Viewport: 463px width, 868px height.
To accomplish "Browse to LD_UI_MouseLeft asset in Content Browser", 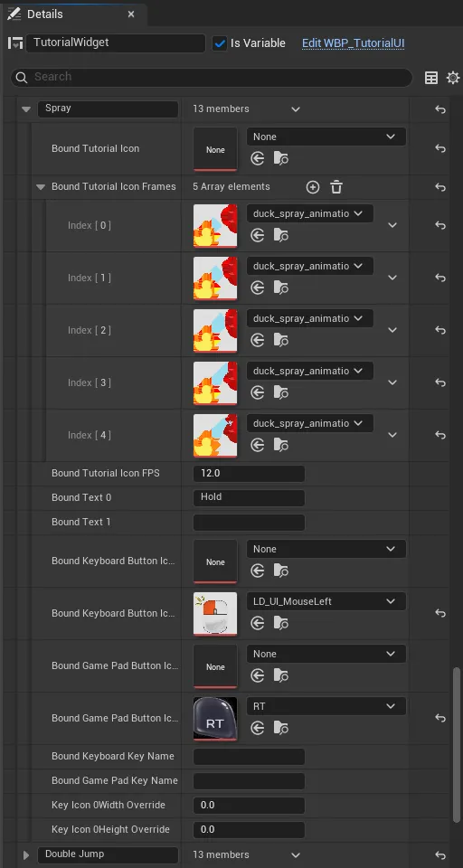I will 281,623.
